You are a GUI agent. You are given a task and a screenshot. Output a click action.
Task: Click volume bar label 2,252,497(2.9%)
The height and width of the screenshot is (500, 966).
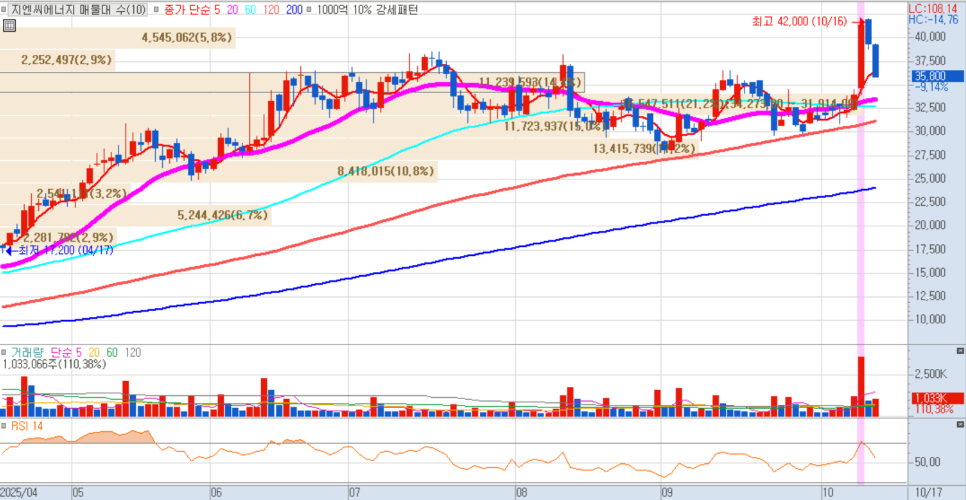[x=66, y=60]
